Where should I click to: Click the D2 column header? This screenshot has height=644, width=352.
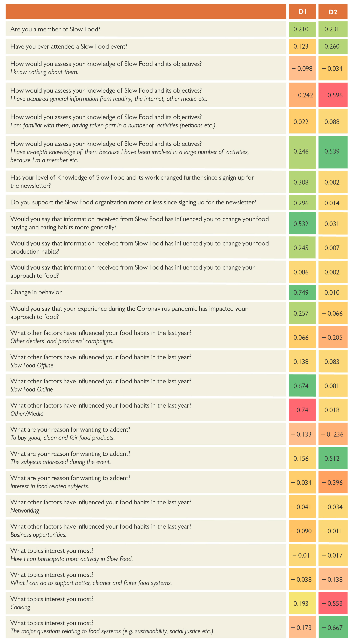pyautogui.click(x=333, y=12)
